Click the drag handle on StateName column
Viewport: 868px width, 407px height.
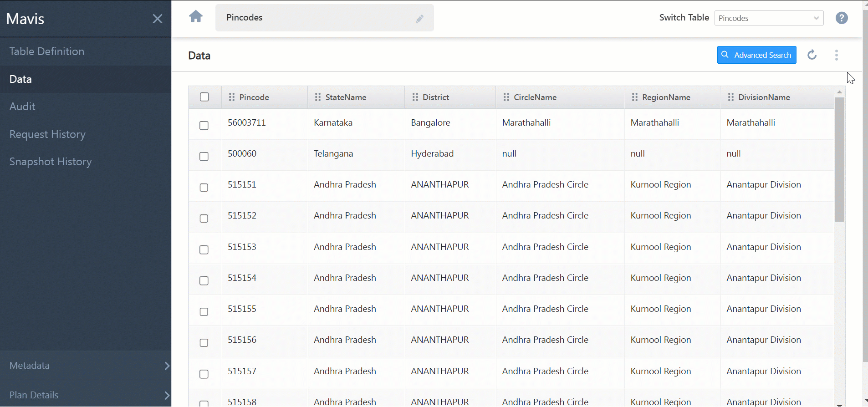pyautogui.click(x=318, y=97)
